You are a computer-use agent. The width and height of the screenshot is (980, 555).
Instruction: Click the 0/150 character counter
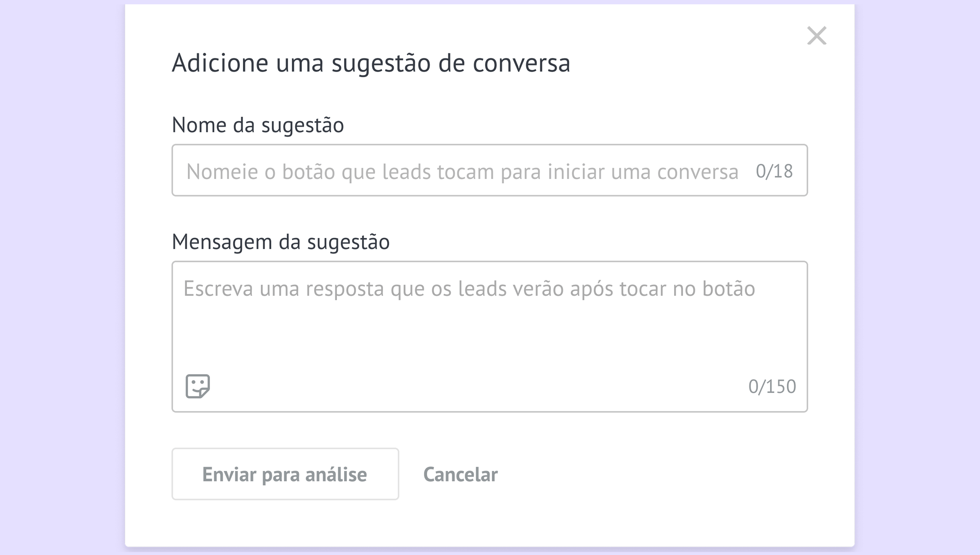(x=772, y=386)
